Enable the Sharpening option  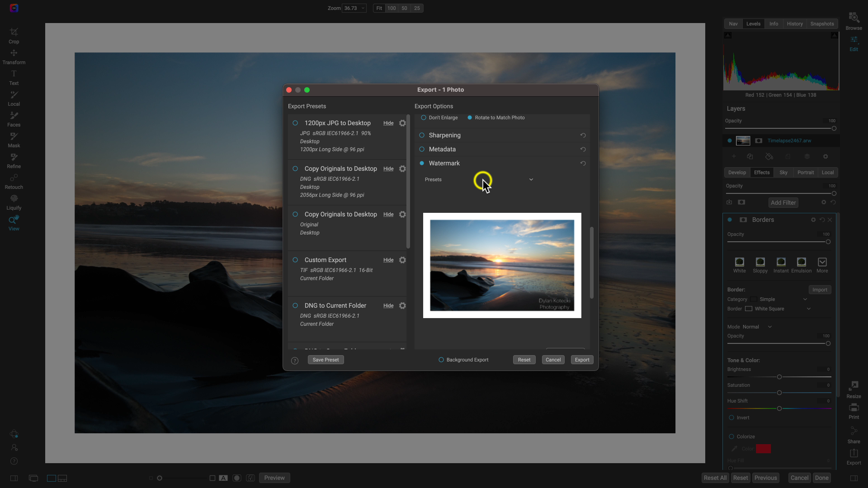[422, 135]
